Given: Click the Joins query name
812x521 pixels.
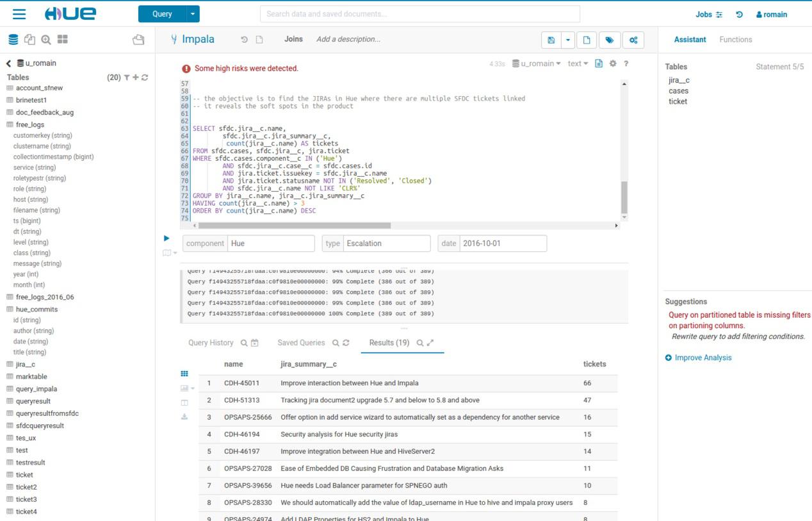Looking at the screenshot, I should click(x=293, y=39).
